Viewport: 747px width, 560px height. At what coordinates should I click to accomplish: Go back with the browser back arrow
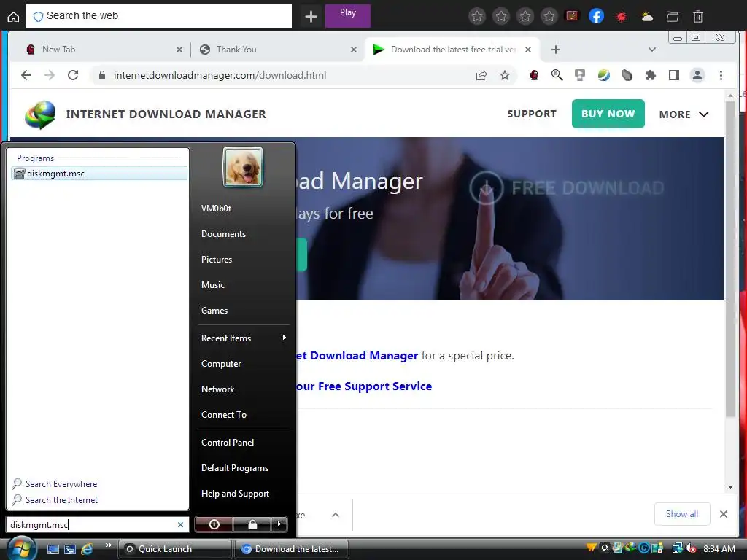click(x=26, y=75)
